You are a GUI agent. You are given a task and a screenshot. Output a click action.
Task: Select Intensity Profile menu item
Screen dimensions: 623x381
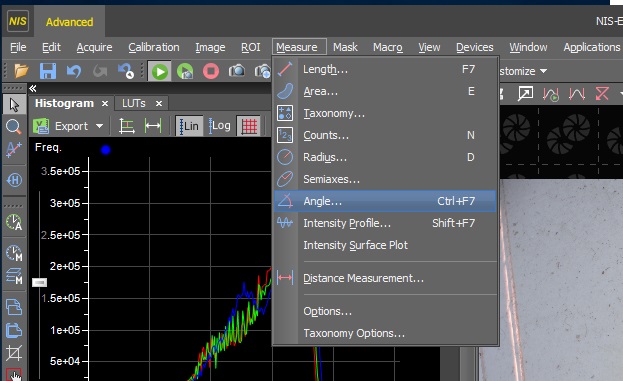385,223
